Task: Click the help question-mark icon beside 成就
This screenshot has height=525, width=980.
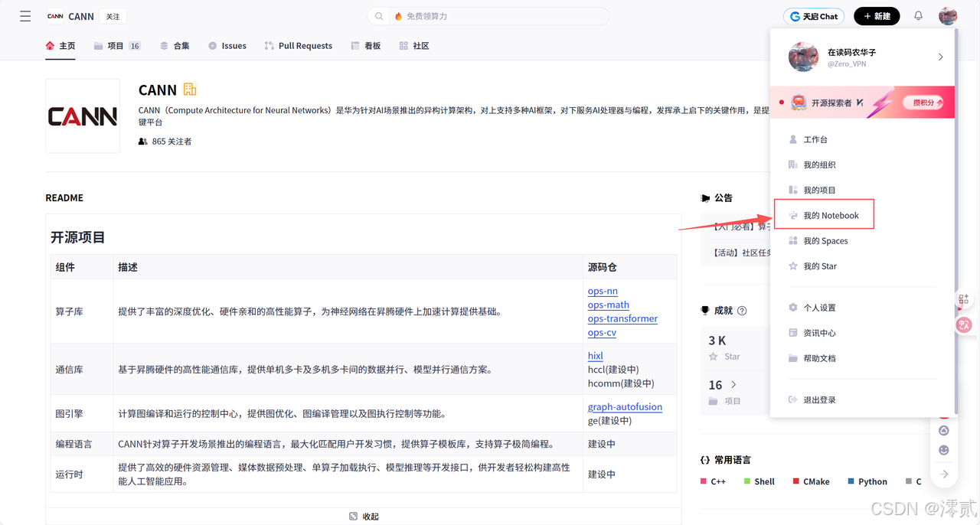Action: point(742,310)
